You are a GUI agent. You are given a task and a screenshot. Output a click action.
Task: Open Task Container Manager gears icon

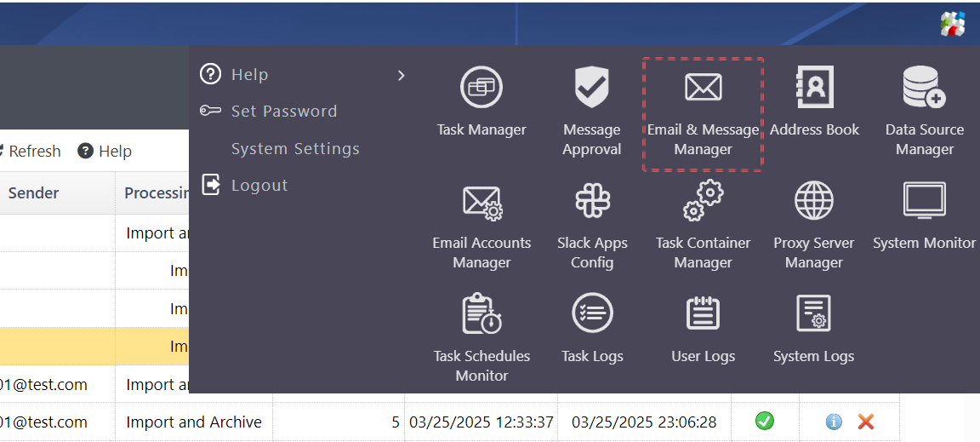point(703,202)
